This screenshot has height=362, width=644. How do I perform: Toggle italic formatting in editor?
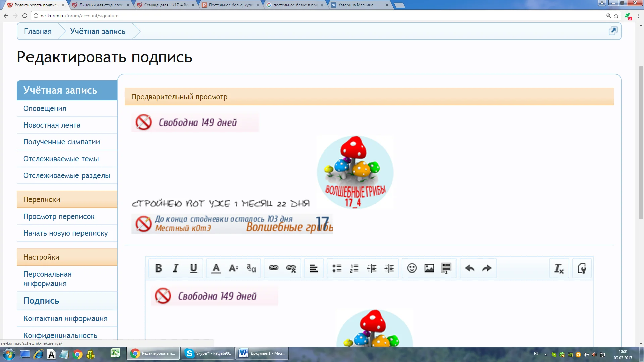click(176, 268)
